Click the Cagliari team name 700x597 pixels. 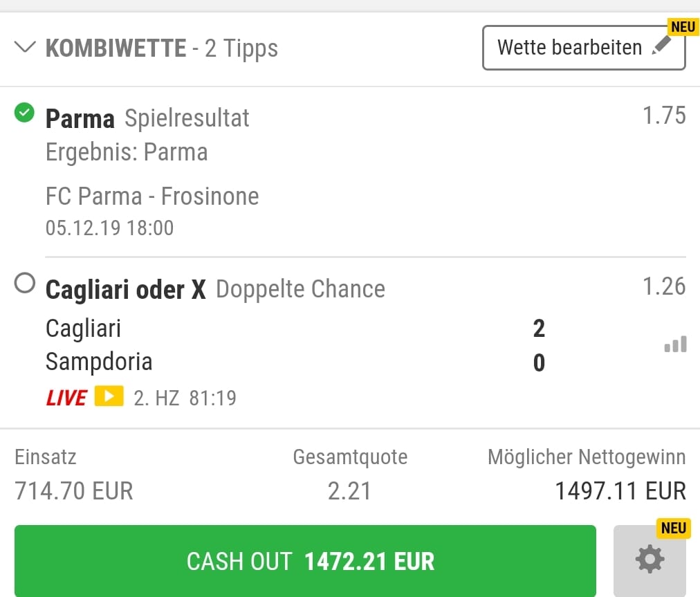pos(83,328)
